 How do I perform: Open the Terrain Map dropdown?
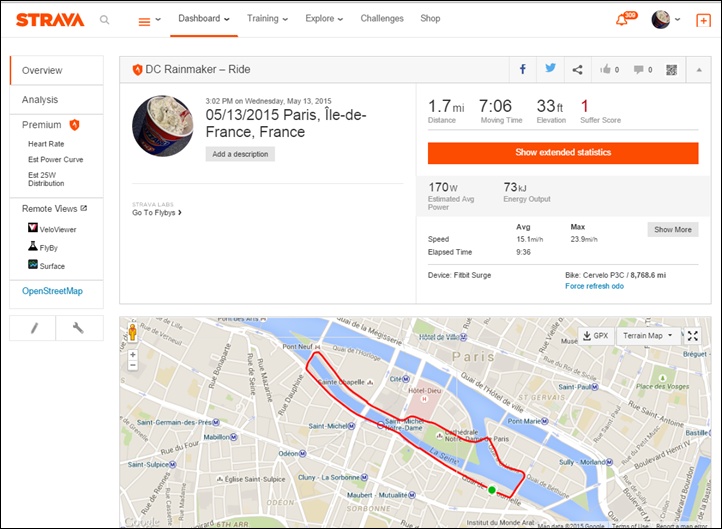pyautogui.click(x=647, y=336)
